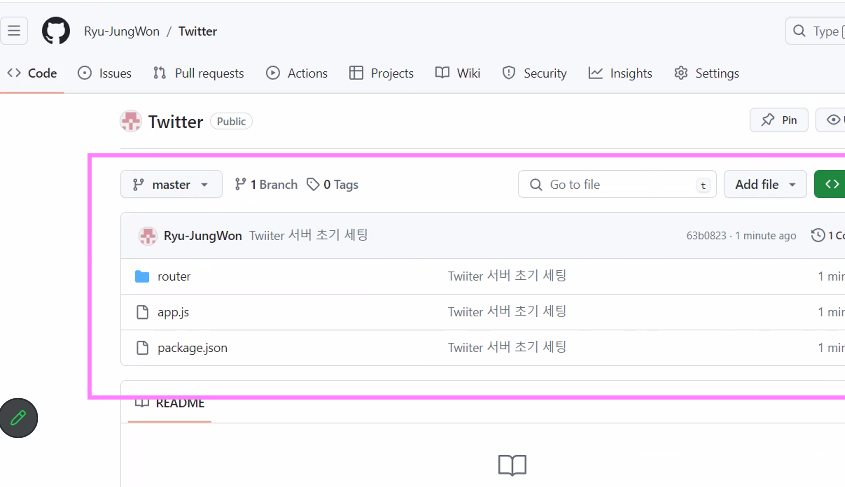Click the Go to file search field
This screenshot has width=845, height=487.
[617, 184]
